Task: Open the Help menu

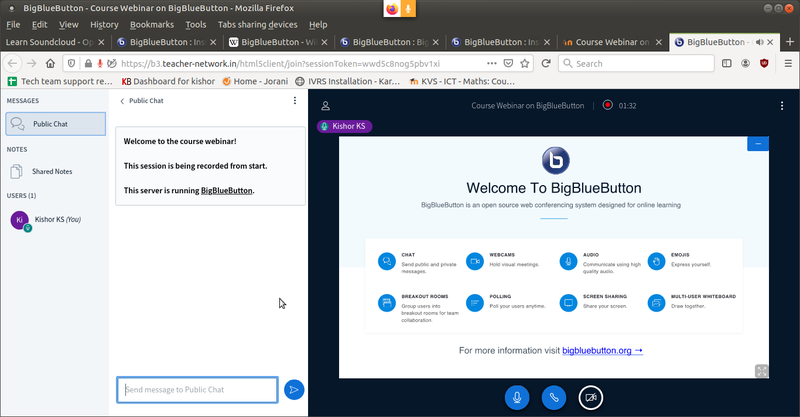Action: tap(318, 24)
